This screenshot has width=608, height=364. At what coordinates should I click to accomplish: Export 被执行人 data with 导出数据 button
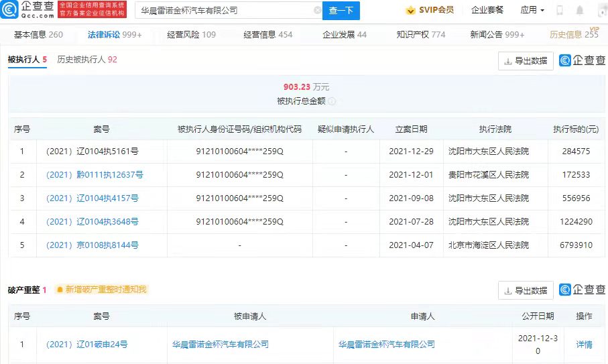click(x=526, y=61)
